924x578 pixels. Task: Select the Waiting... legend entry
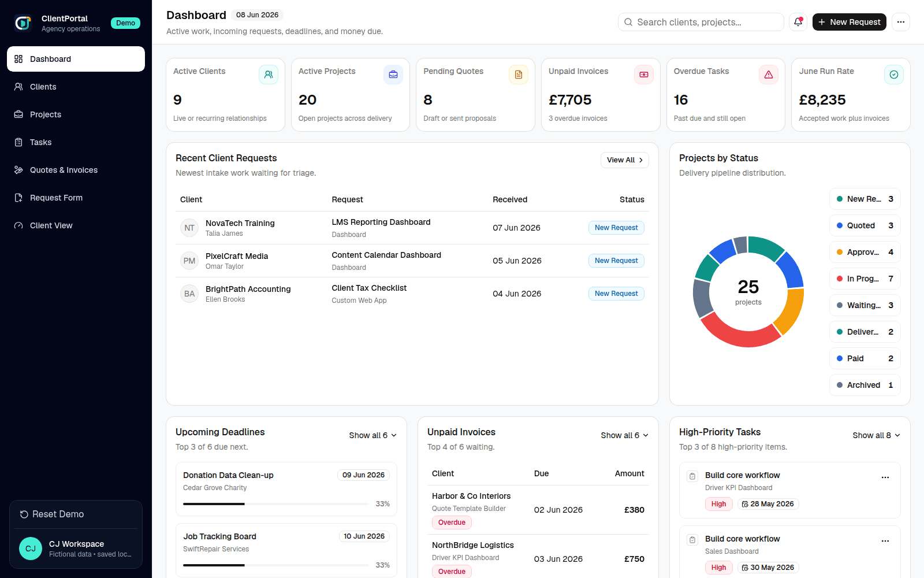865,305
